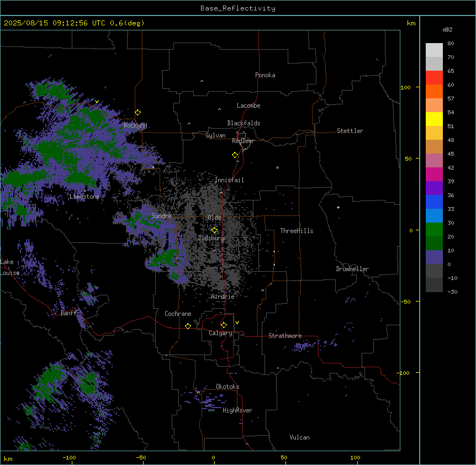
Task: Click the yellow diamond marker above Calgary label
Action: click(224, 325)
